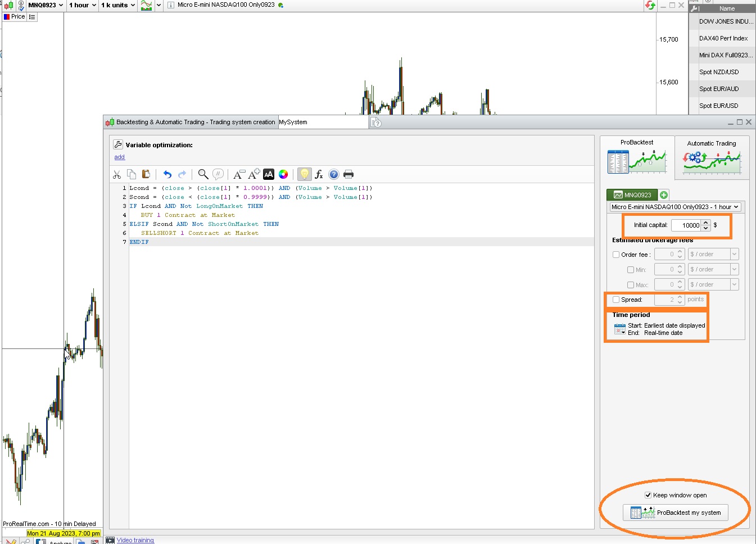The height and width of the screenshot is (544, 756).
Task: Redo the code edit
Action: pyautogui.click(x=182, y=174)
